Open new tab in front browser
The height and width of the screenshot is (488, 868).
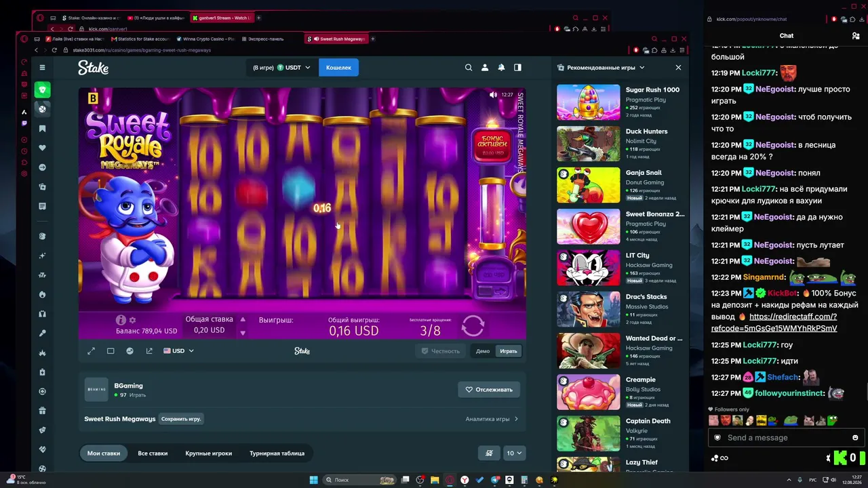coord(372,39)
